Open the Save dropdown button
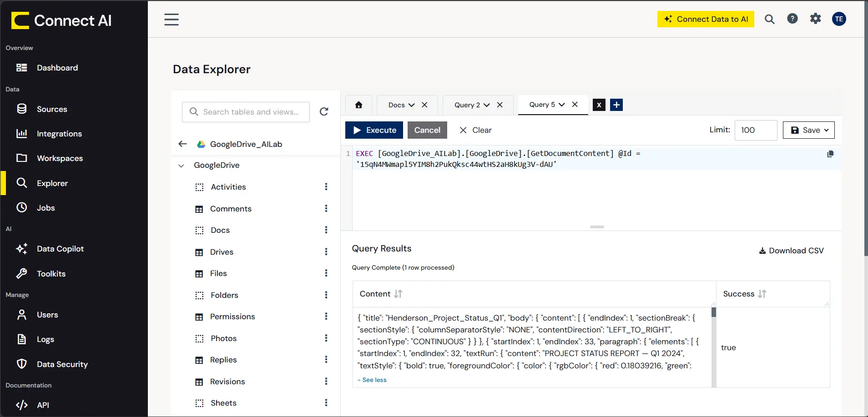This screenshot has width=868, height=417. click(809, 130)
